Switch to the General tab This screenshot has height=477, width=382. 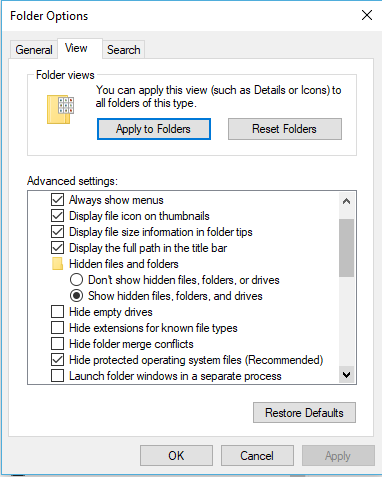pos(33,50)
